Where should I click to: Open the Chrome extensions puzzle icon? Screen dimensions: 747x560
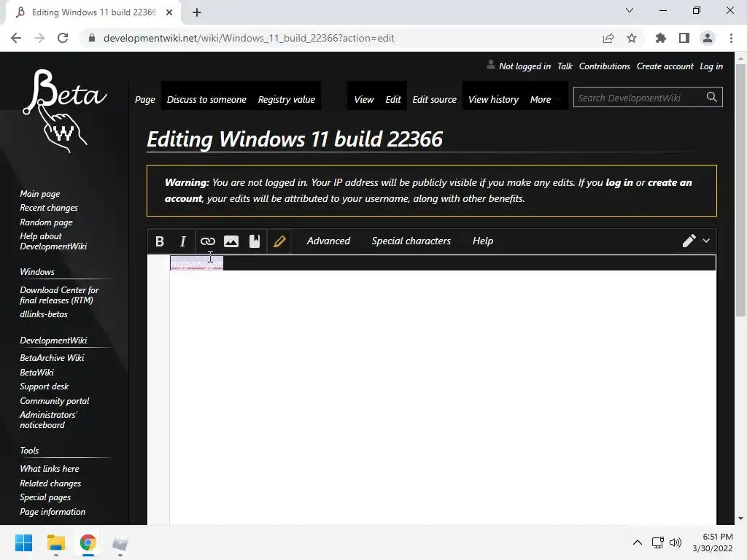tap(660, 38)
